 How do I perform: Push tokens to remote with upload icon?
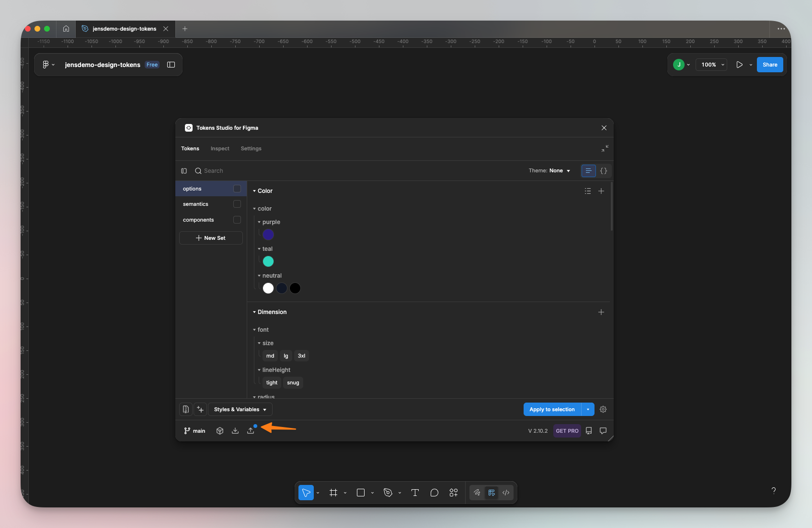click(251, 431)
